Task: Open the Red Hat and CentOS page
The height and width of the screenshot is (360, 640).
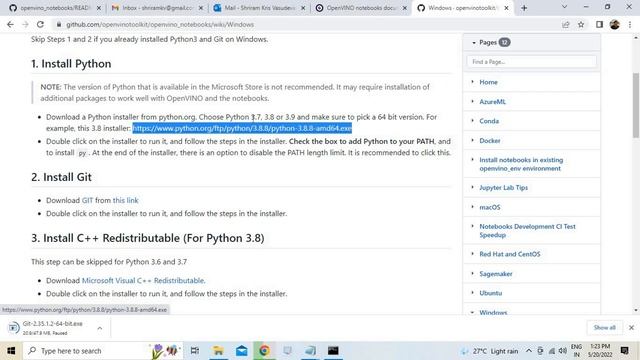Action: tap(510, 254)
